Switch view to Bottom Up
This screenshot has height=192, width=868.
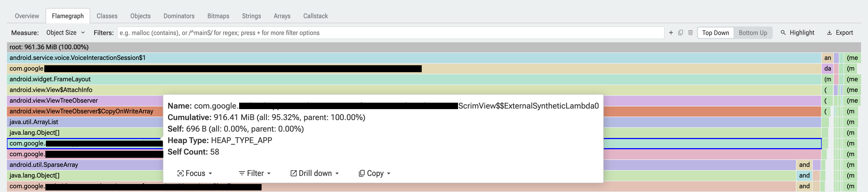coord(753,33)
